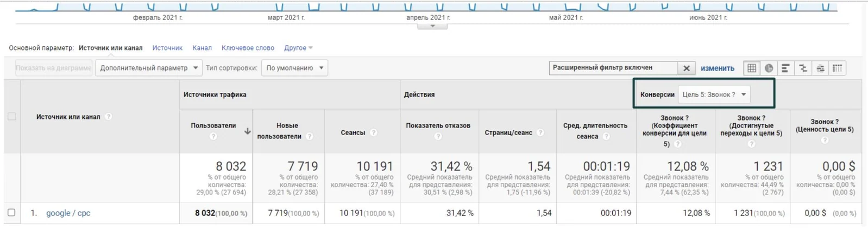Click февраль 2021 г. timeline label
The height and width of the screenshot is (228, 868).
[x=158, y=18]
